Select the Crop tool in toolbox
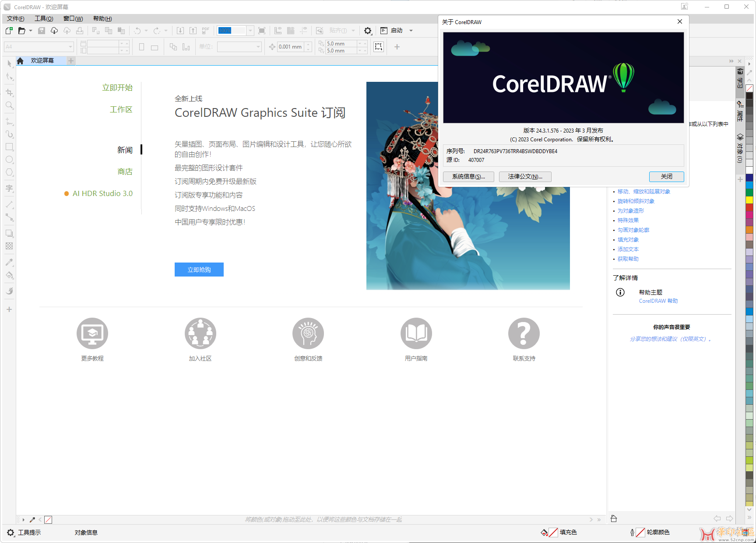The height and width of the screenshot is (543, 756). (9, 92)
